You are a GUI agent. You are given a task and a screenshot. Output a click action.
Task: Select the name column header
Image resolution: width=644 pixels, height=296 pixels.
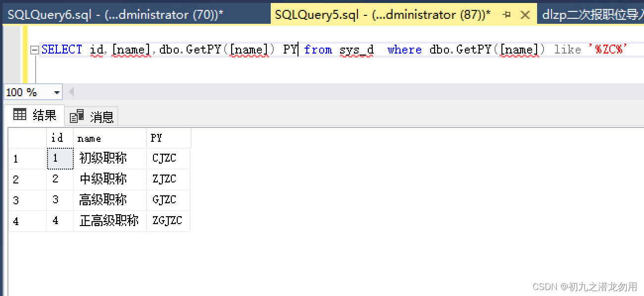pos(110,138)
